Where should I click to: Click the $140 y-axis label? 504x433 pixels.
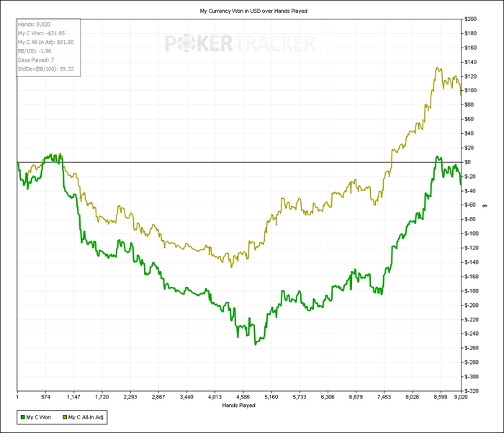[471, 62]
